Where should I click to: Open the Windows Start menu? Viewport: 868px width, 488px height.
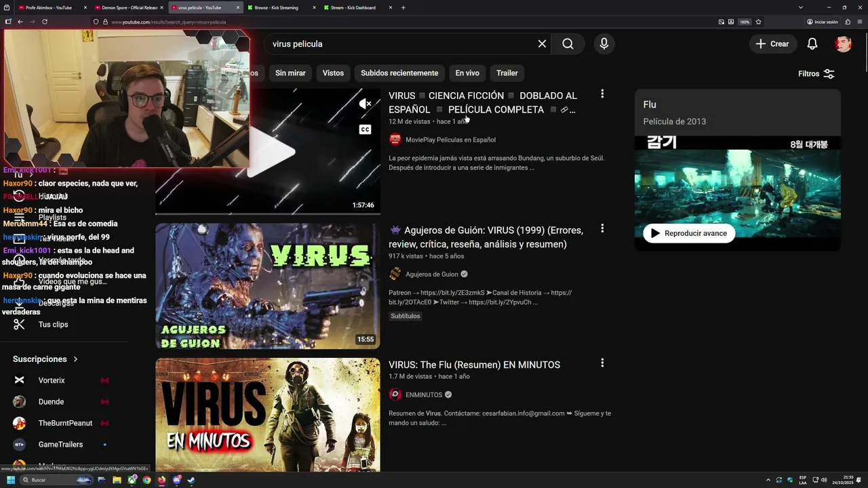(11, 480)
